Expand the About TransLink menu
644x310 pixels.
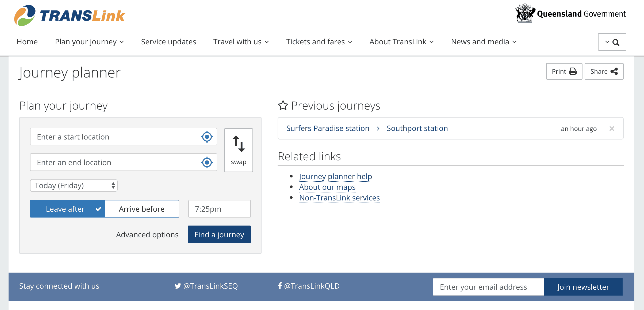coord(401,42)
